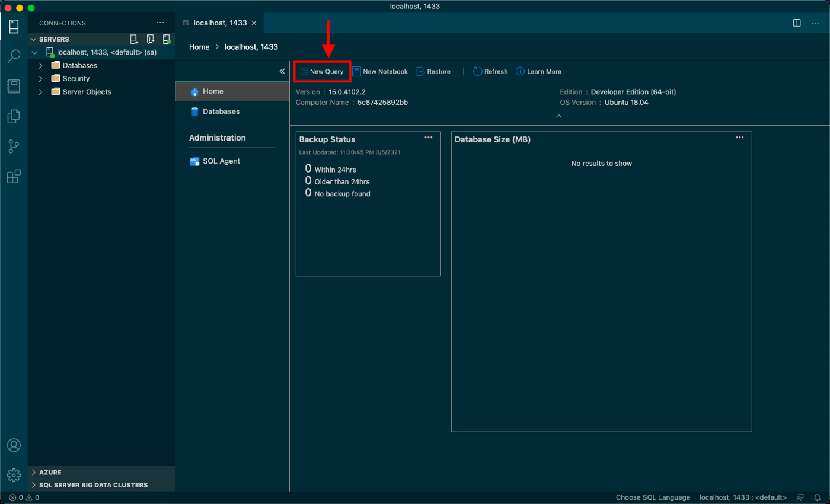
Task: Select Home in dashboard navigation
Action: [232, 91]
